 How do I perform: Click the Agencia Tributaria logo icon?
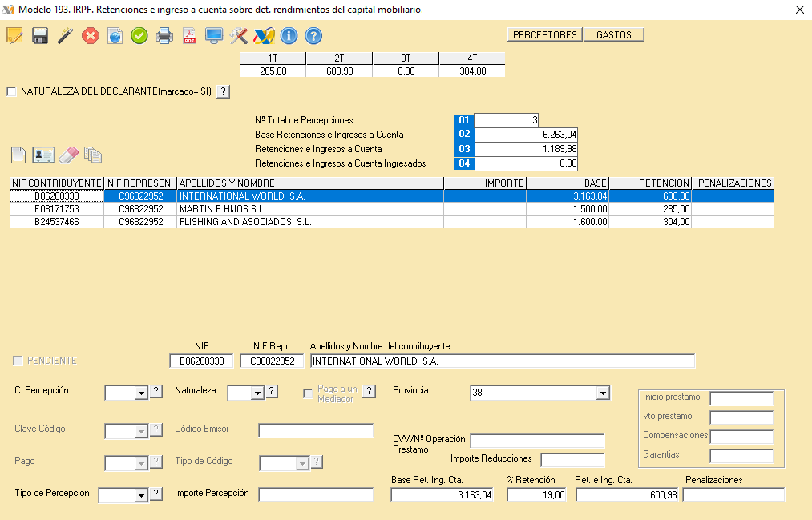(264, 36)
